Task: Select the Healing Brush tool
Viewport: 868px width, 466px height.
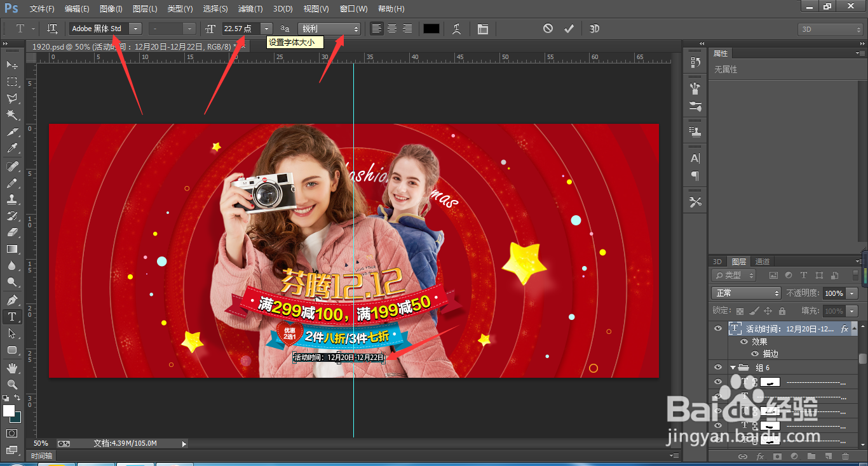Action: tap(11, 166)
